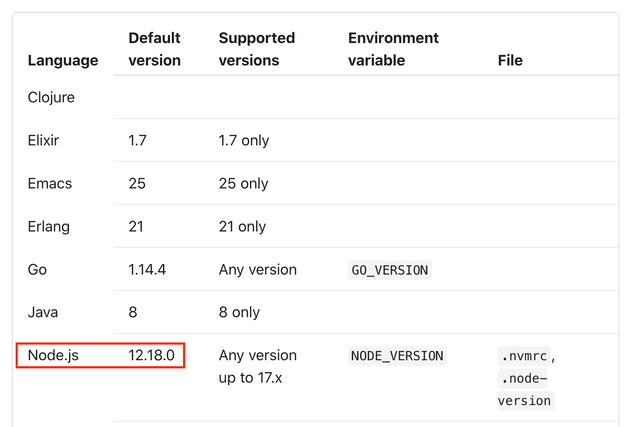Select the Go language cell
The height and width of the screenshot is (427, 630).
pos(37,270)
